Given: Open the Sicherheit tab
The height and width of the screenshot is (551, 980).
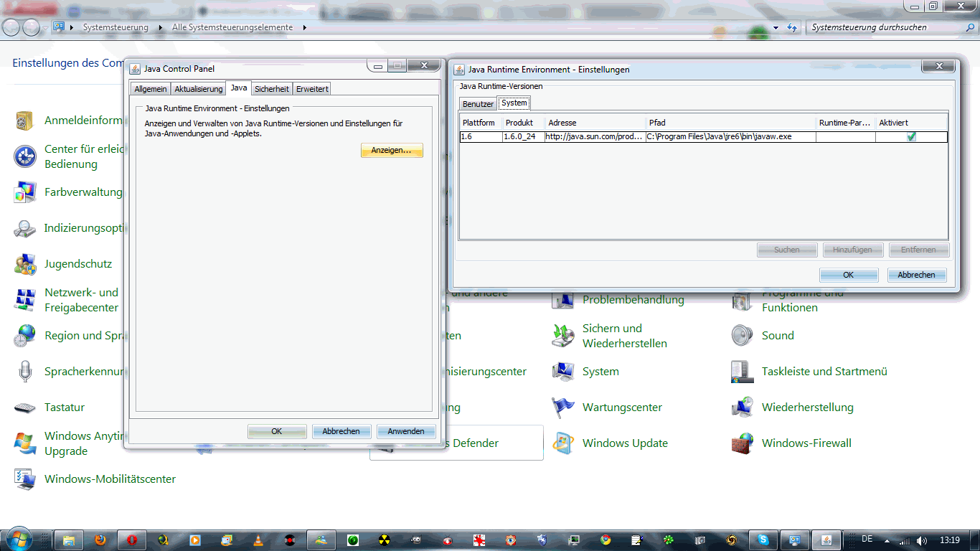Looking at the screenshot, I should (x=272, y=89).
